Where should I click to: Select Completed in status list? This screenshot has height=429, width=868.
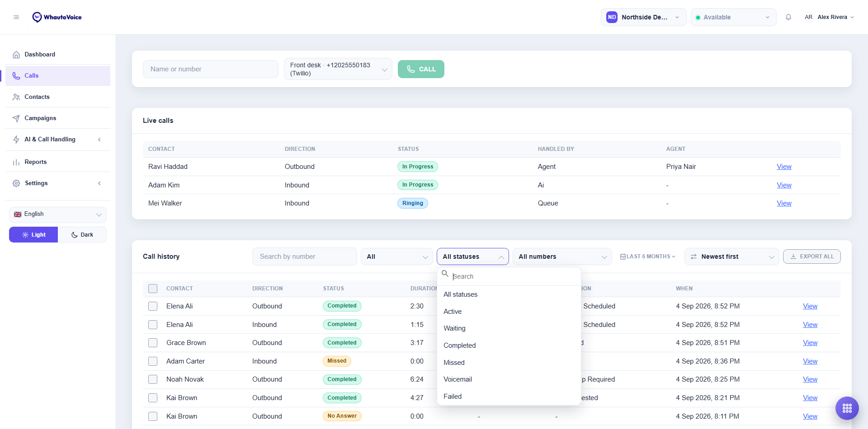(509, 345)
